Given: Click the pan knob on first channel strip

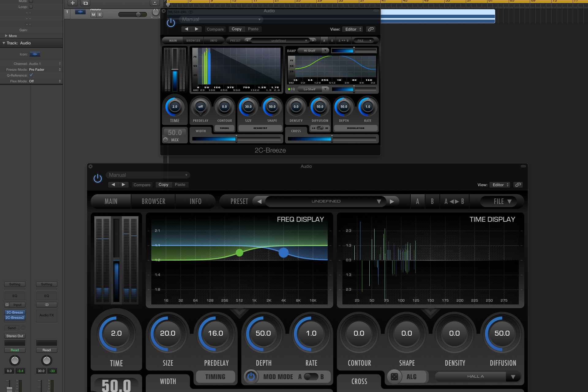Looking at the screenshot, I should click(15, 360).
